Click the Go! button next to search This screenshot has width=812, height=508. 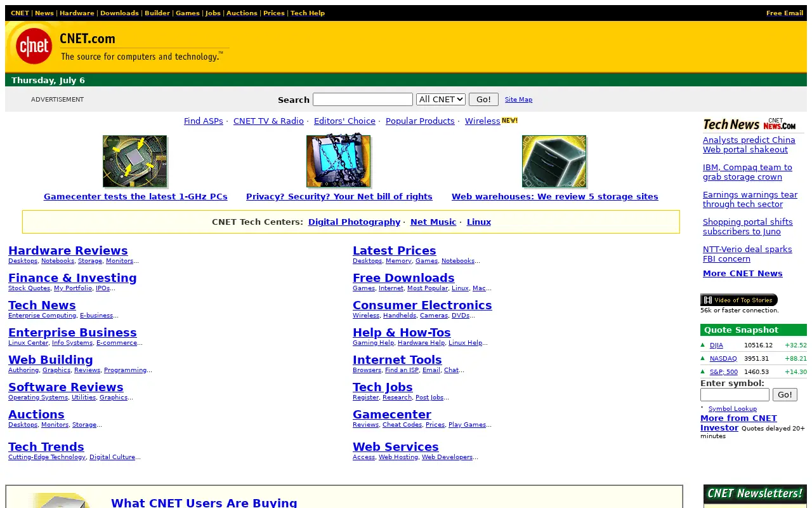pyautogui.click(x=483, y=99)
